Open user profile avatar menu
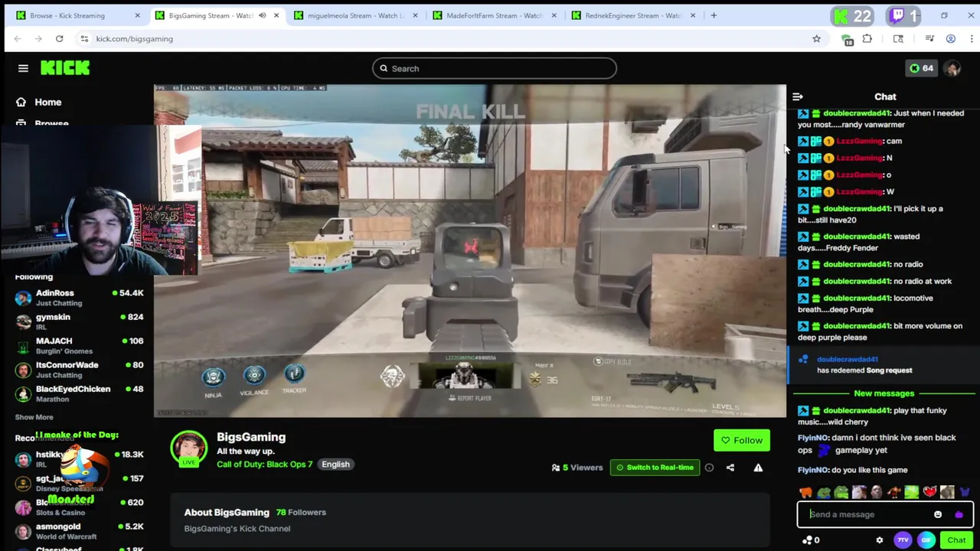The image size is (980, 551). pyautogui.click(x=952, y=68)
